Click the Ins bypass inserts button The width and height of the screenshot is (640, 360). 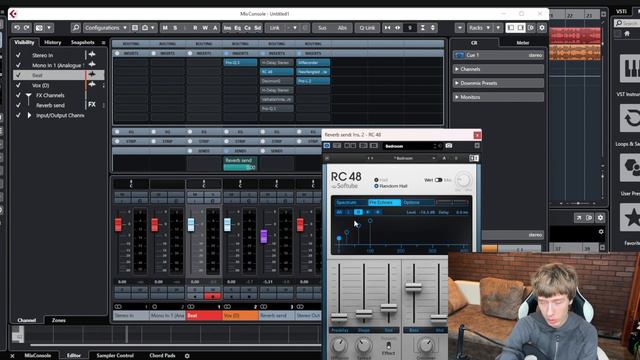click(227, 28)
